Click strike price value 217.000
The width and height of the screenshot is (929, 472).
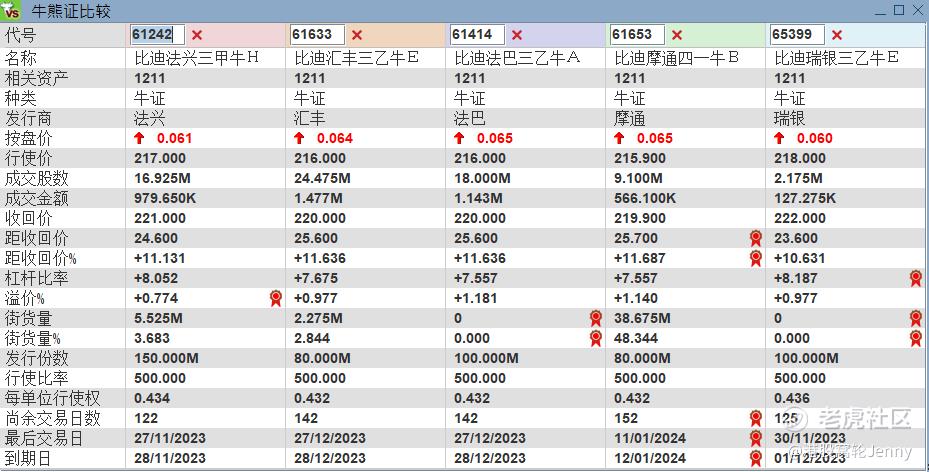click(160, 158)
